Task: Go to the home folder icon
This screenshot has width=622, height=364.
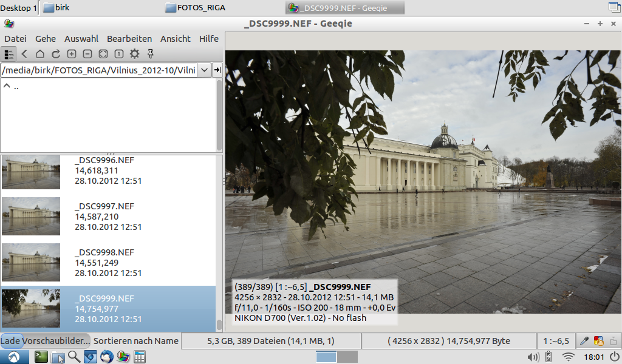Action: [40, 54]
